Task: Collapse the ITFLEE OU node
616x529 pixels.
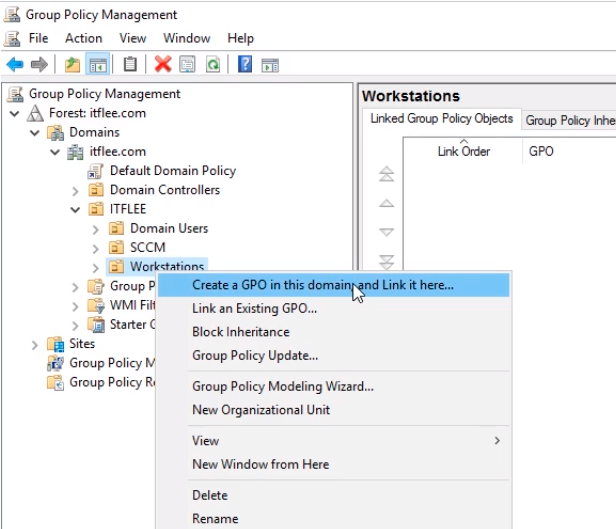Action: 75,210
